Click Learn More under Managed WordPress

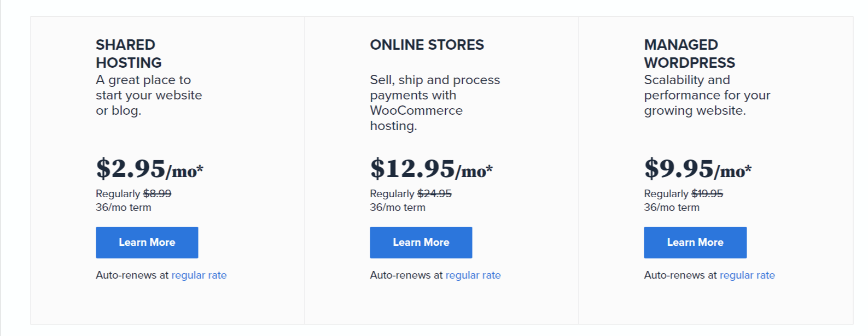click(695, 243)
